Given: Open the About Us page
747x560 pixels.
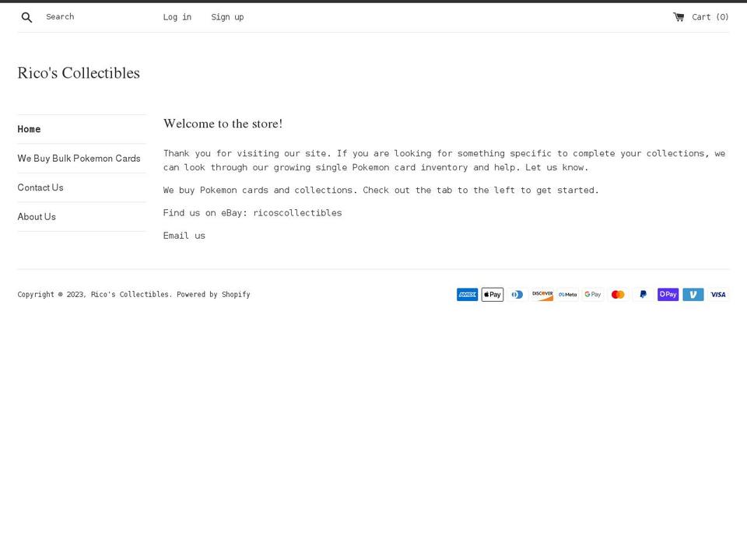Looking at the screenshot, I should coord(36,216).
